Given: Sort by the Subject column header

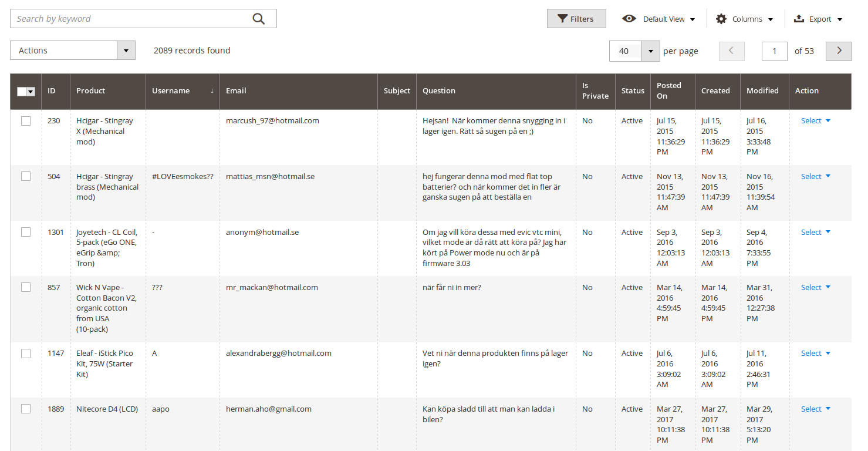Looking at the screenshot, I should (x=397, y=91).
